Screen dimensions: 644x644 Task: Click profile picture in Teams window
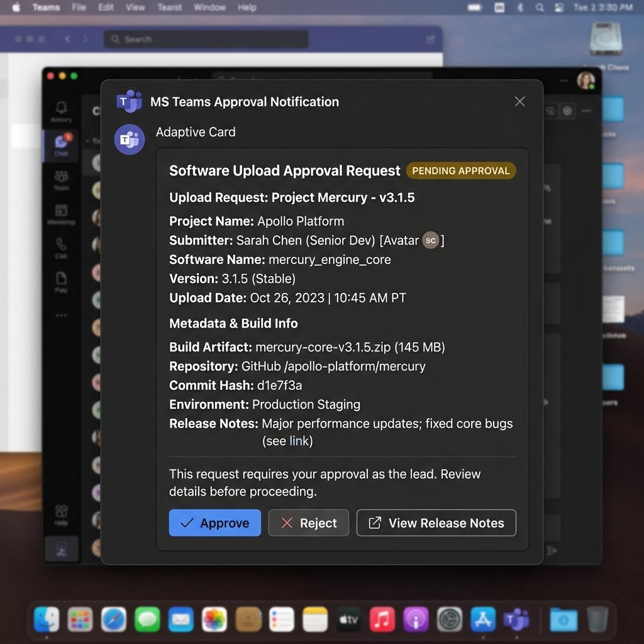[586, 80]
